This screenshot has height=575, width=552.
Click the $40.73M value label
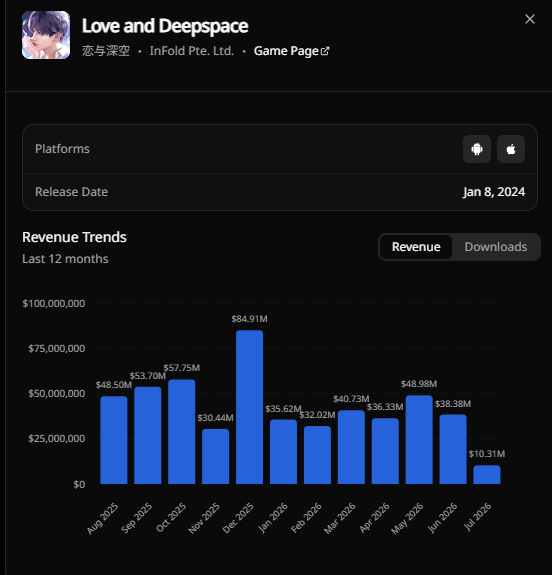point(351,399)
